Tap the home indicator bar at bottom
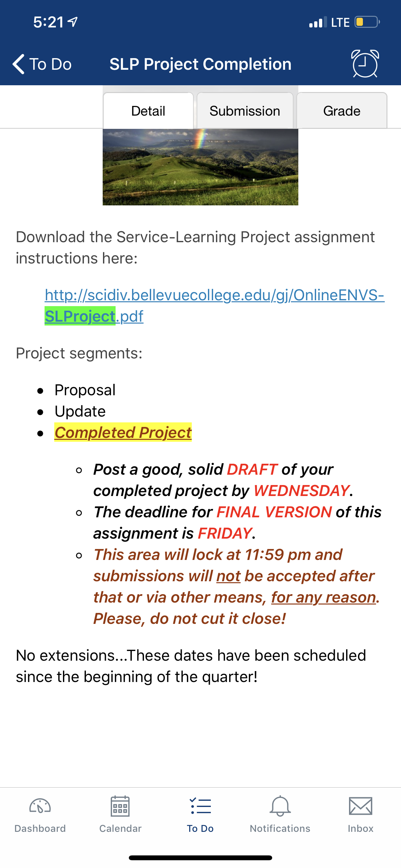The image size is (401, 868). (200, 858)
